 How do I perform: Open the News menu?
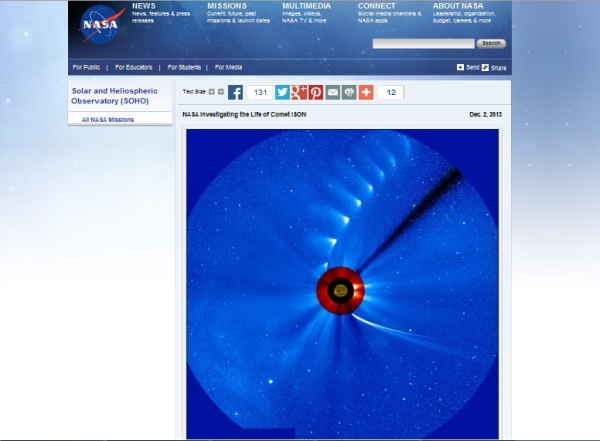143,6
